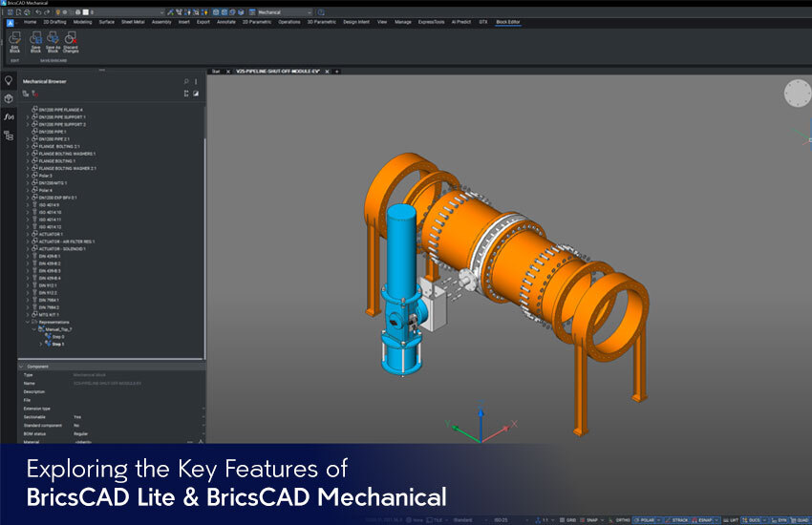Screen dimensions: 812x525
Task: Toggle DUCS in the status bar
Action: point(752,520)
